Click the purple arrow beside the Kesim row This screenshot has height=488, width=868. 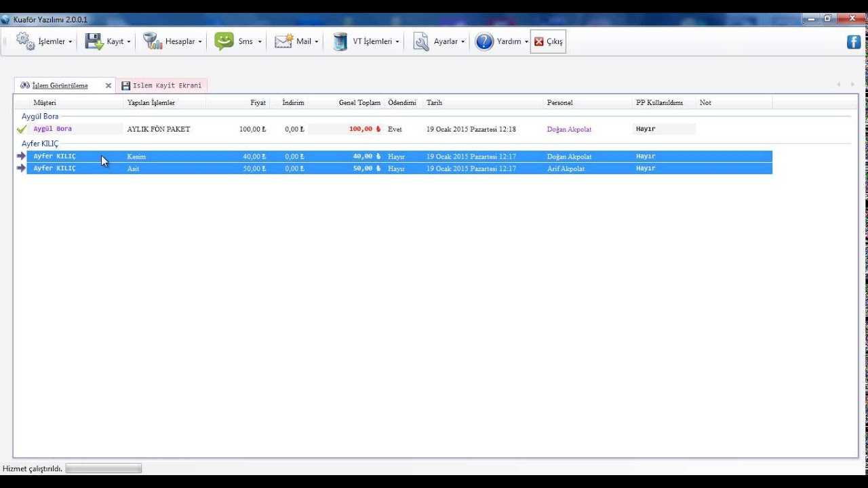pyautogui.click(x=21, y=156)
